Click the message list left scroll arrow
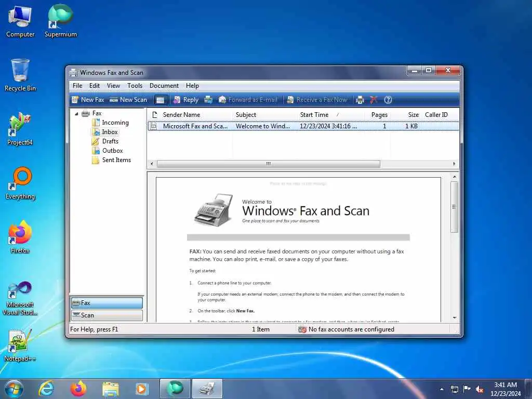532x399 pixels. point(152,164)
